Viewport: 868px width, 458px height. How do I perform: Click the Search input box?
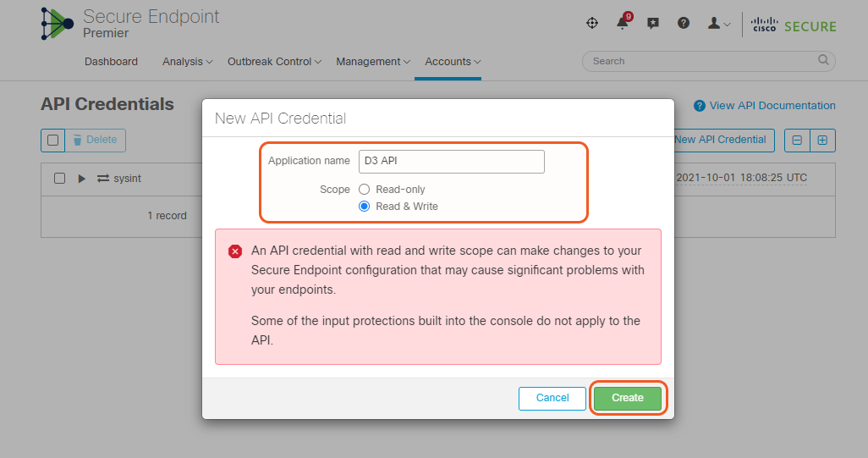coord(709,61)
